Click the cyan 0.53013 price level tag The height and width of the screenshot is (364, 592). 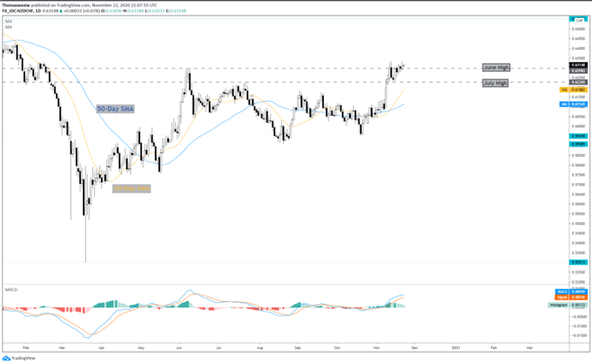click(x=578, y=262)
